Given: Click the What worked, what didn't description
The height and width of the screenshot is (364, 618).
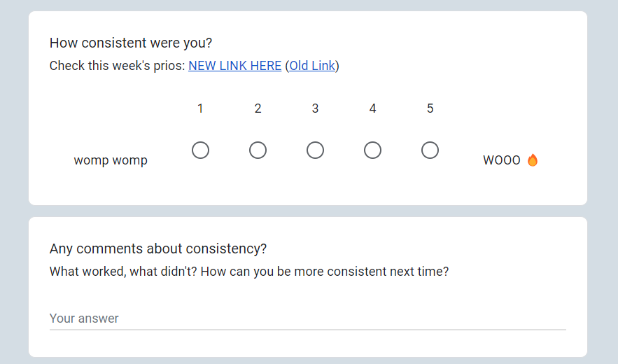Looking at the screenshot, I should pos(248,271).
